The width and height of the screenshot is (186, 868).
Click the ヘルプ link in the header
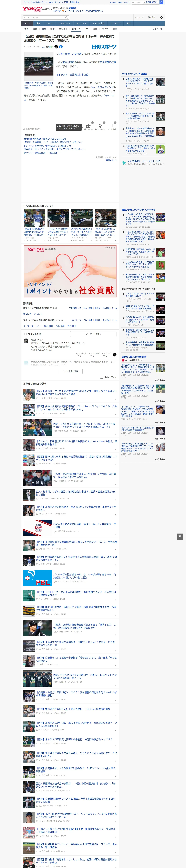(127, 2)
